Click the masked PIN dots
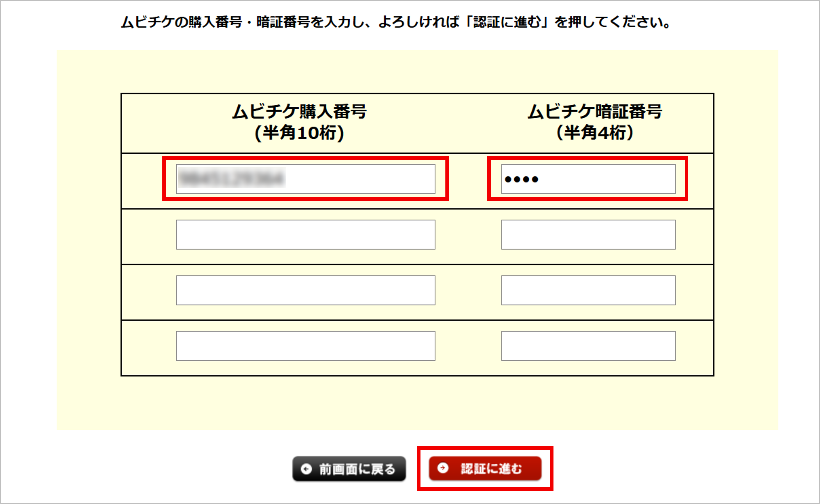The height and width of the screenshot is (504, 820). pos(521,180)
